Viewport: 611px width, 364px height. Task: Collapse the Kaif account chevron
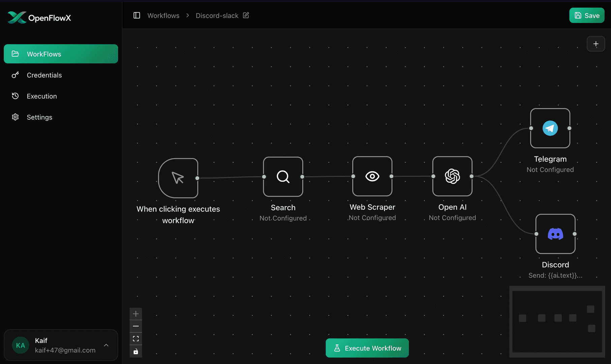coord(106,345)
